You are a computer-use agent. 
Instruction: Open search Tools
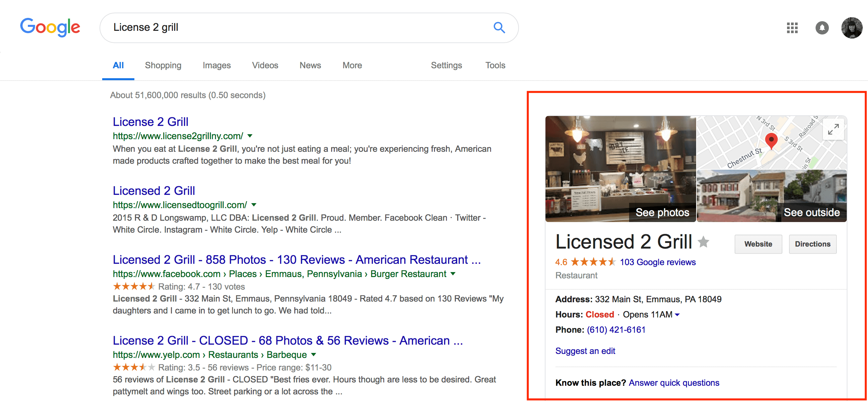[x=495, y=65]
